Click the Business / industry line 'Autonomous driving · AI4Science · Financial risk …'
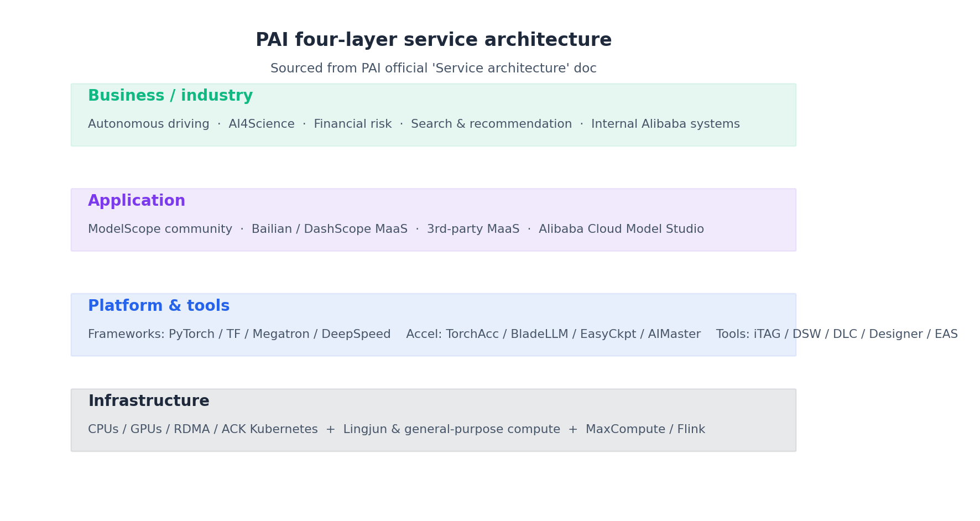The image size is (980, 521). tap(414, 124)
